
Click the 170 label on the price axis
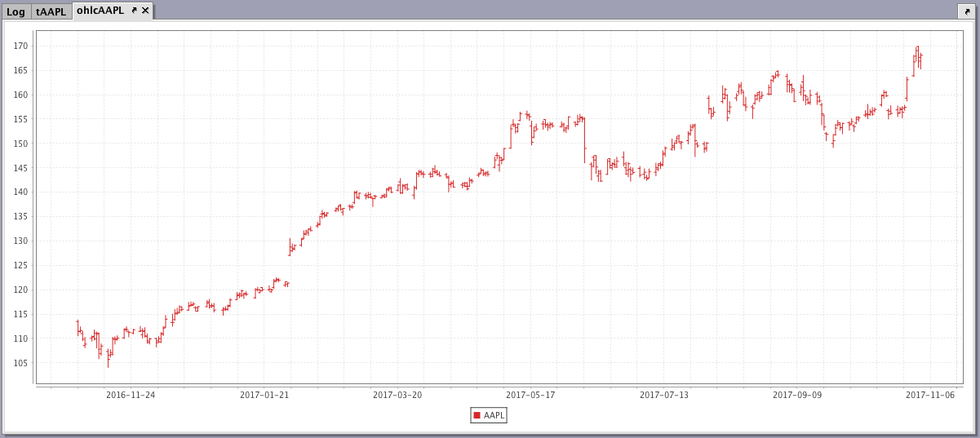tap(21, 46)
